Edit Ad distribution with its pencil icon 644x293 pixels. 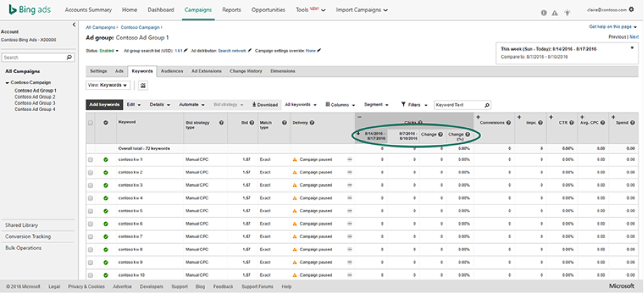(250, 51)
